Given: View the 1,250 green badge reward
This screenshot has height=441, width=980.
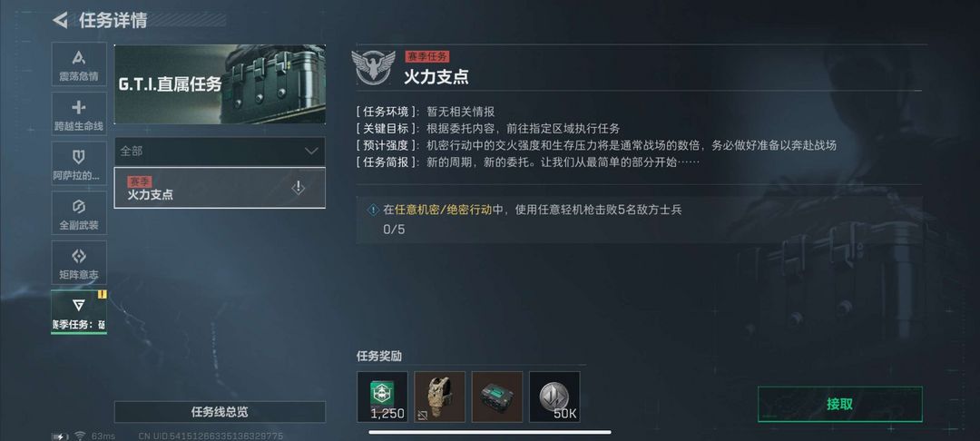Looking at the screenshot, I should tap(383, 397).
